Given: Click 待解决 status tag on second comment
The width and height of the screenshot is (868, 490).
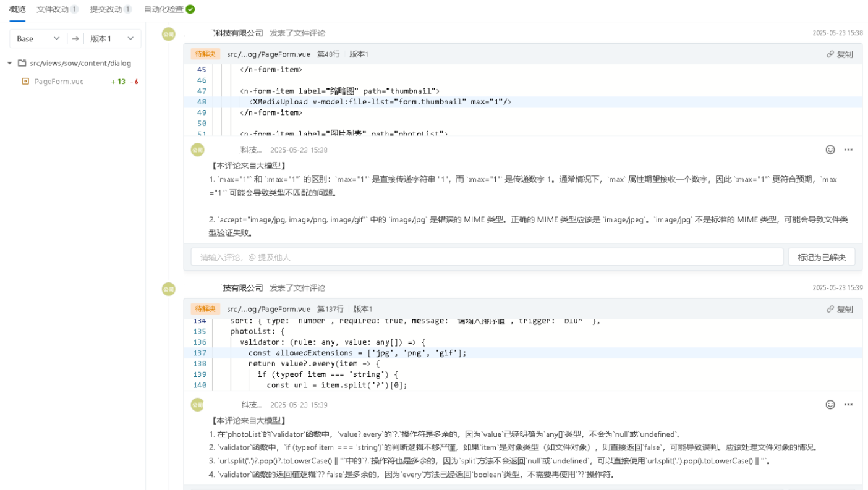Looking at the screenshot, I should click(x=205, y=309).
